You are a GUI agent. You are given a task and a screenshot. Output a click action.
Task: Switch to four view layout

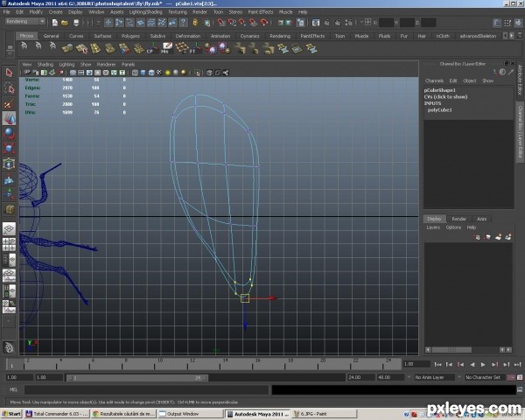[9, 244]
